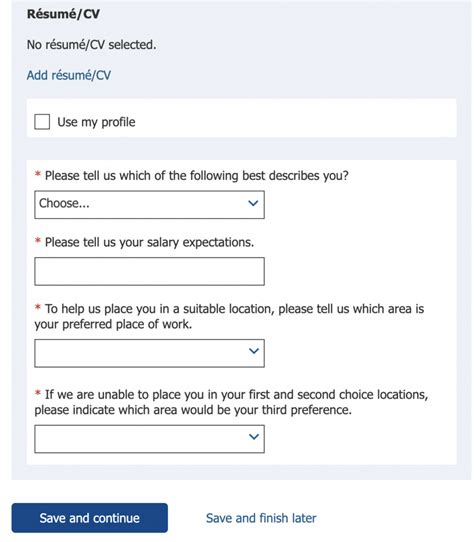Click the Résumé/CV section heading

tap(63, 14)
